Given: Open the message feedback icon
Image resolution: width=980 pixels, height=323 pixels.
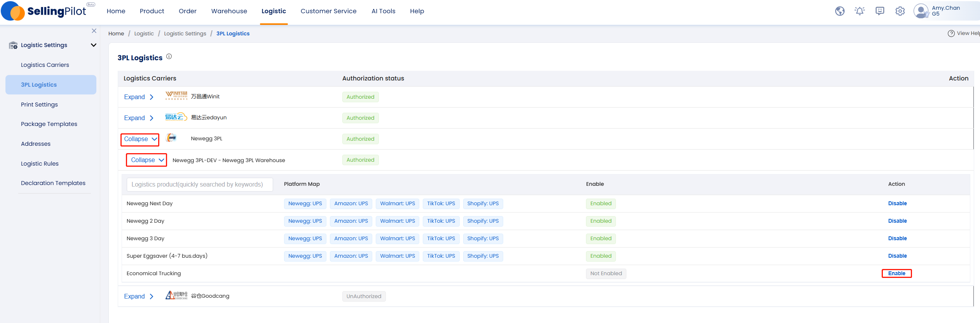Looking at the screenshot, I should pos(880,11).
